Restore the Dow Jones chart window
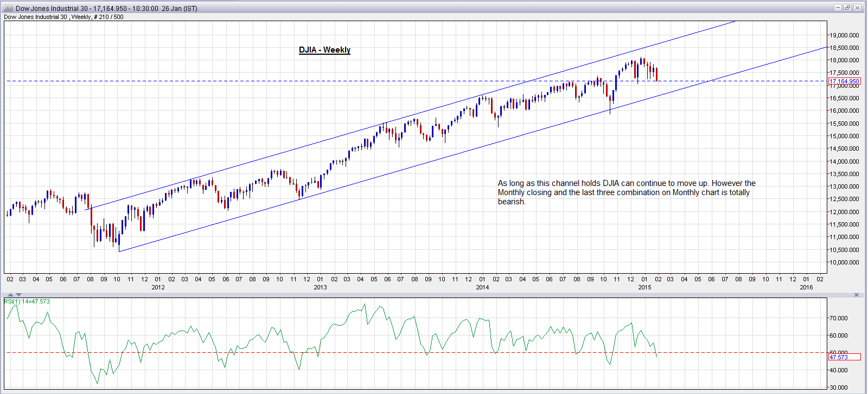Image resolution: width=868 pixels, height=394 pixels. 847,8
